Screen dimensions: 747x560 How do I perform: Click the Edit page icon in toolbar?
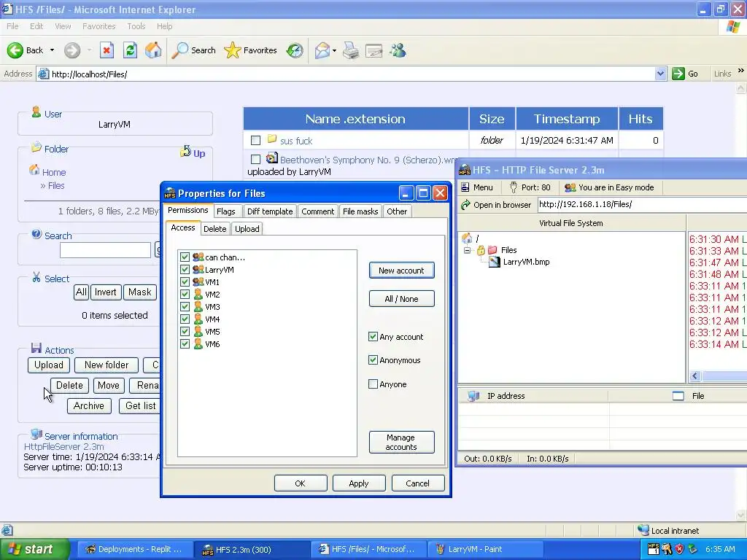374,50
